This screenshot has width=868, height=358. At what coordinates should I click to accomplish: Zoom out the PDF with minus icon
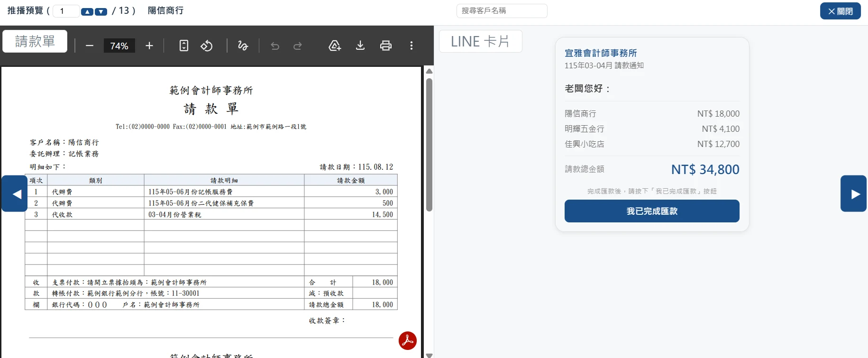tap(90, 46)
